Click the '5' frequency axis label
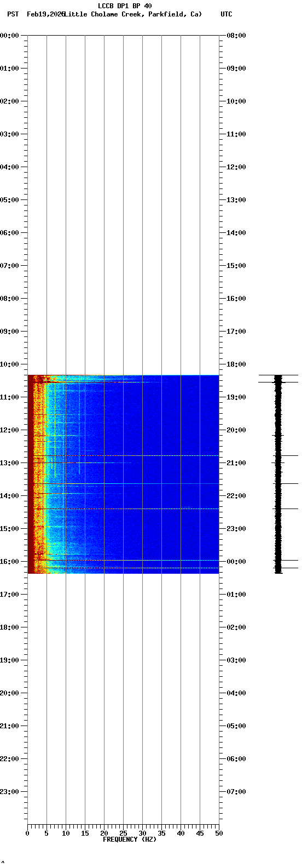 click(x=47, y=833)
